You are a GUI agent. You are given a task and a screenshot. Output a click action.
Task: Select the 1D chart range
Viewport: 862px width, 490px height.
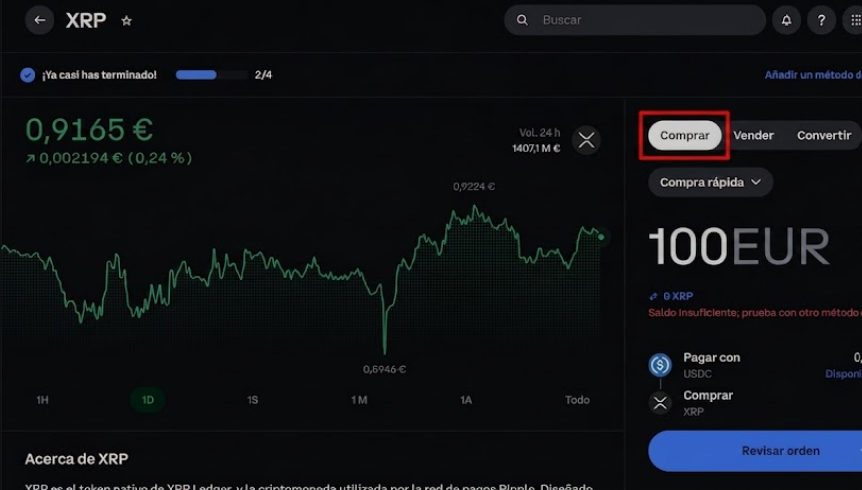tap(148, 400)
